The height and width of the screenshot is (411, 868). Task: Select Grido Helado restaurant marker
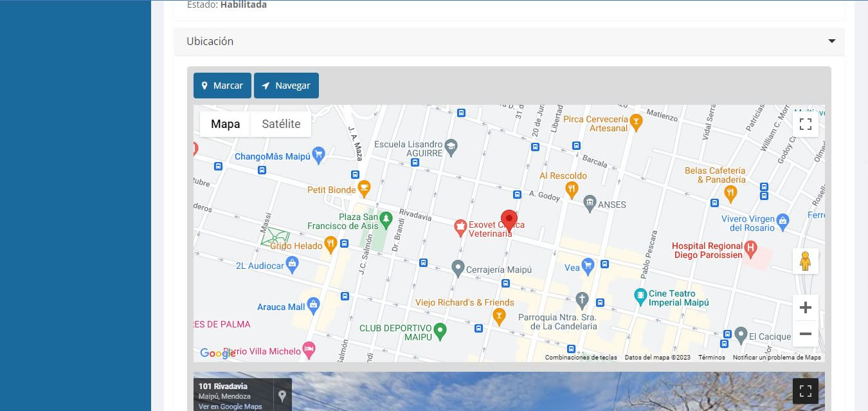tap(330, 243)
